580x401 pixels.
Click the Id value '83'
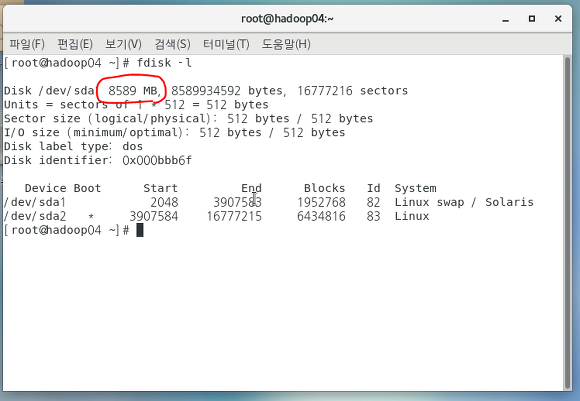tap(374, 216)
